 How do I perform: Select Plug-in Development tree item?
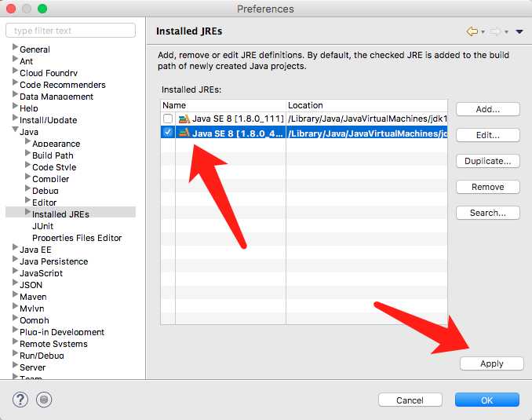(62, 332)
